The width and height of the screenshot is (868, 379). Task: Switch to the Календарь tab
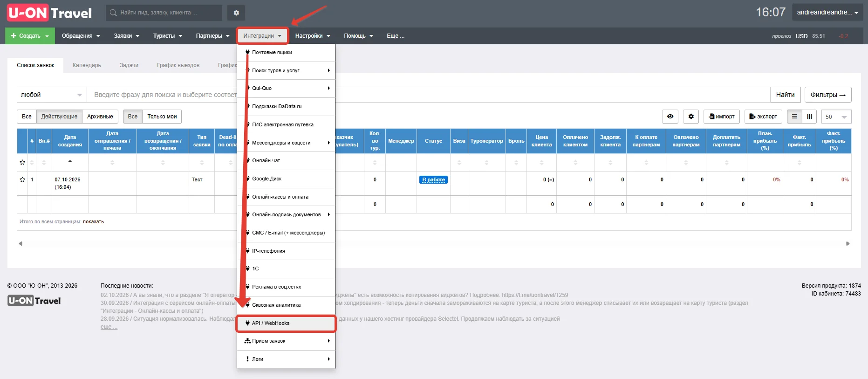pos(87,65)
